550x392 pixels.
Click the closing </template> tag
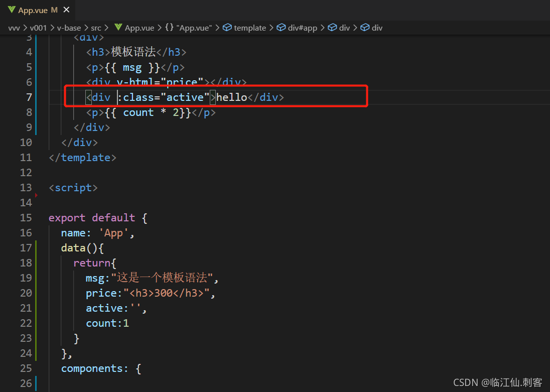82,158
